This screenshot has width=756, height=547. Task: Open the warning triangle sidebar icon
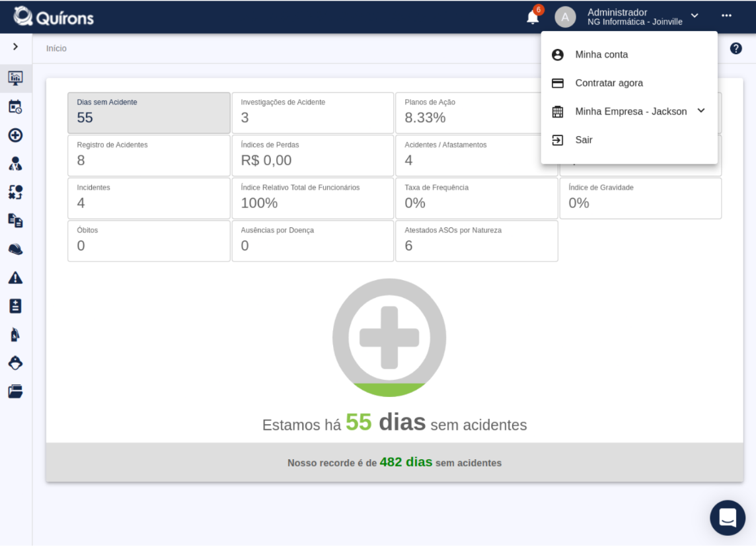(x=15, y=277)
